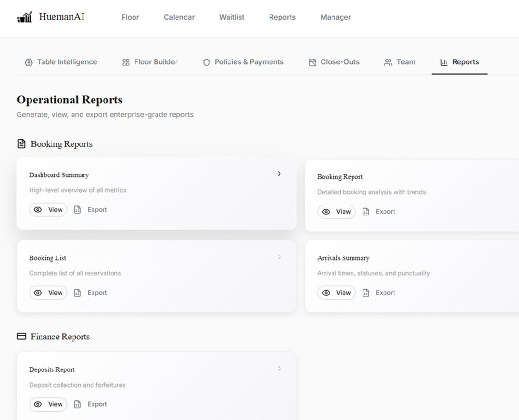Click eye icon in Deposits Report card

pos(38,404)
